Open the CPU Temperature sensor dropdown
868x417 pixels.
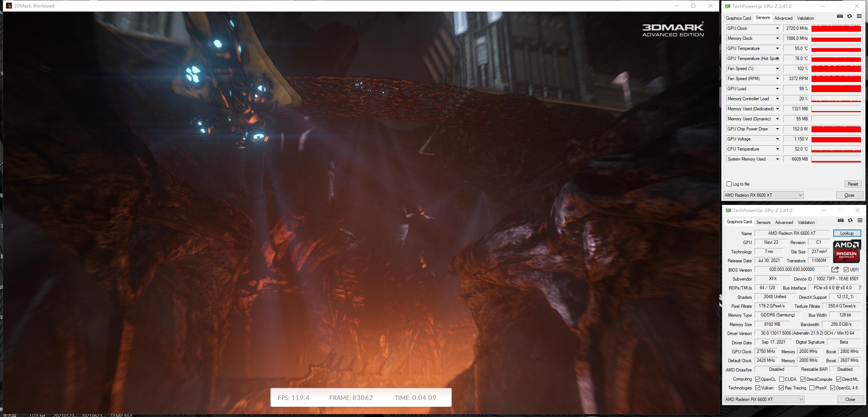[x=777, y=149]
